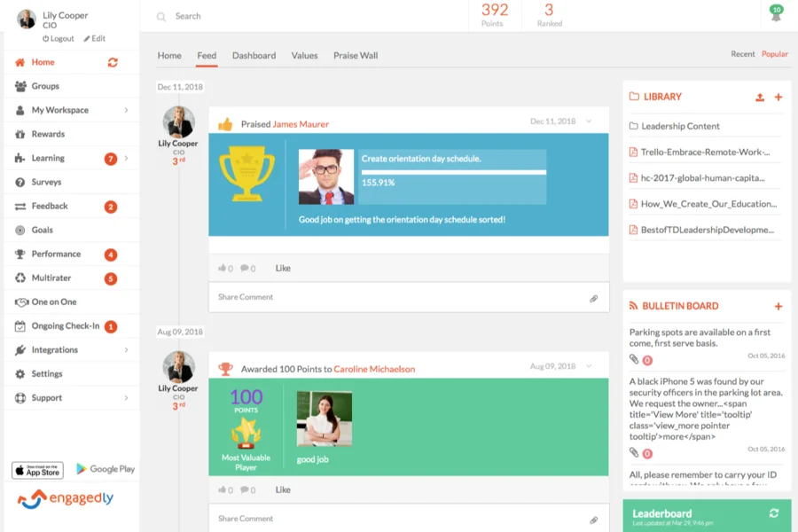Click comment count on Caroline Michaelson award
The width and height of the screenshot is (798, 532).
pos(248,489)
